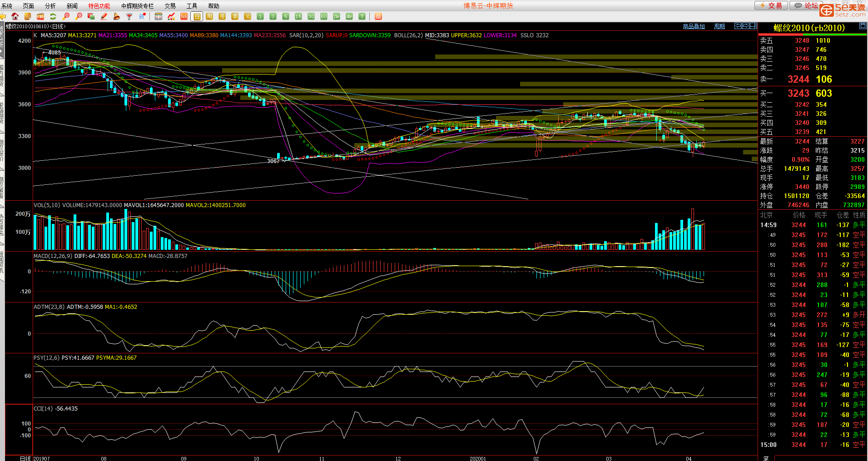Screen dimensions: 868x461
Task: Toggle the 日 daily period button
Action: [x=197, y=16]
